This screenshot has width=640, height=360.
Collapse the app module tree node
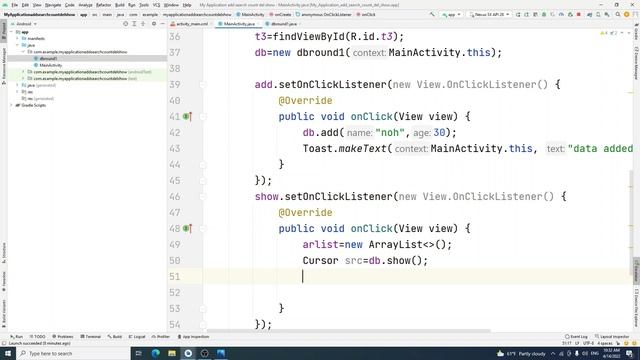point(12,32)
